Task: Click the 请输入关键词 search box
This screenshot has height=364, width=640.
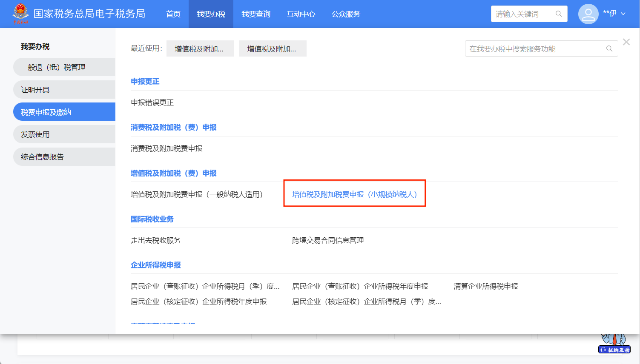Action: coord(523,14)
